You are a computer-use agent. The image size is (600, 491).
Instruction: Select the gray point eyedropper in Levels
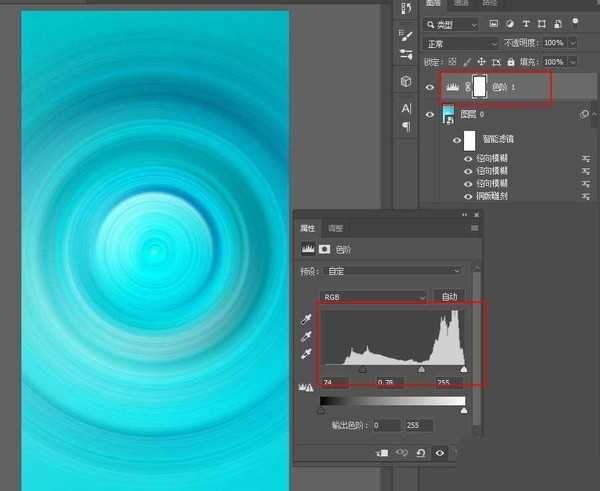click(307, 336)
